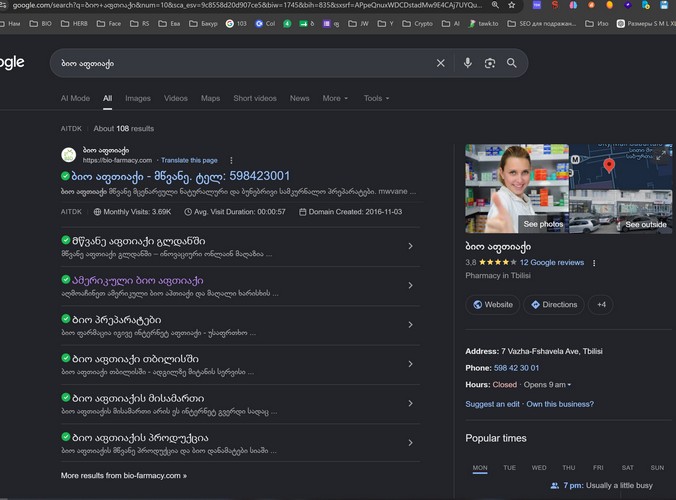This screenshot has width=676, height=500.
Task: Open the More search filters dropdown
Action: tap(335, 98)
